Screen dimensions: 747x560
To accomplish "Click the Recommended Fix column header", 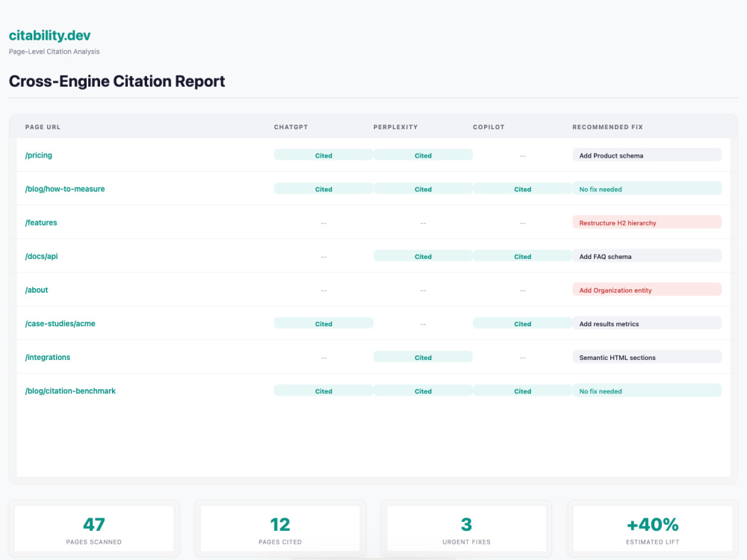I will coord(608,127).
